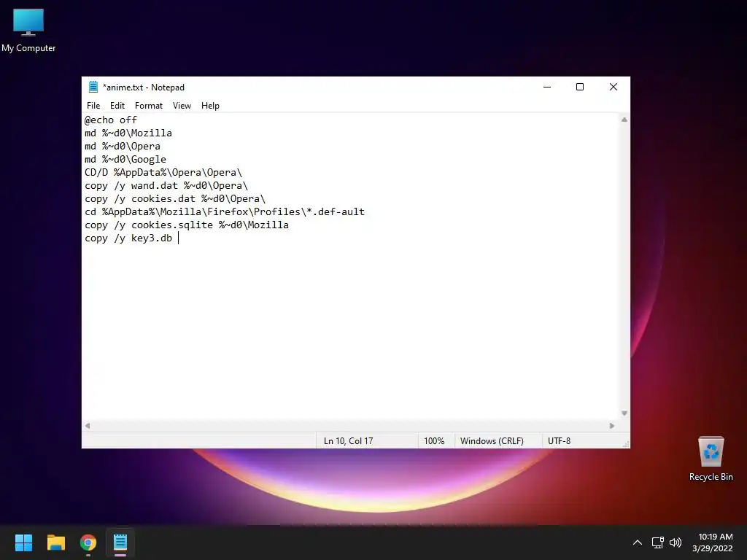
Task: Click the UTF-8 encoding status entry
Action: [x=559, y=441]
